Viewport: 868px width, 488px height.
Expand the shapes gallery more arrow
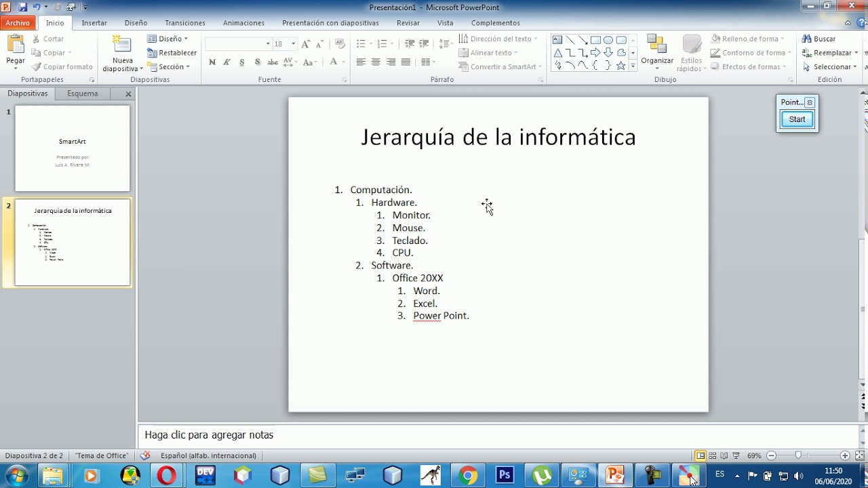(633, 66)
